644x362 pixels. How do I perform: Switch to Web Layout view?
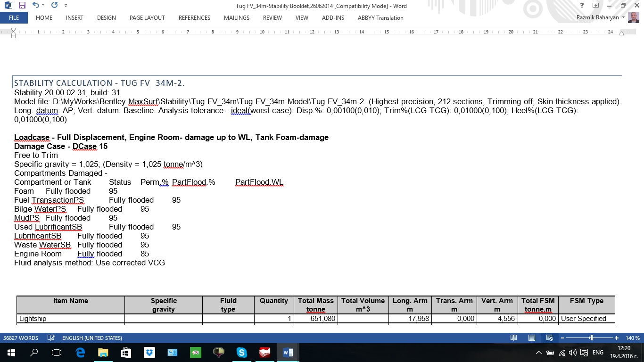click(x=549, y=338)
